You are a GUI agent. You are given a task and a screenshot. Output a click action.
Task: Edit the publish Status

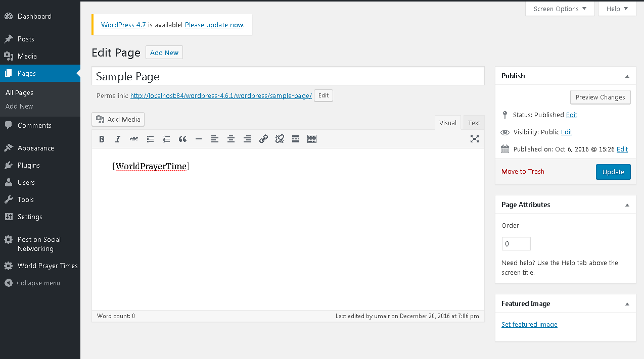click(x=572, y=115)
